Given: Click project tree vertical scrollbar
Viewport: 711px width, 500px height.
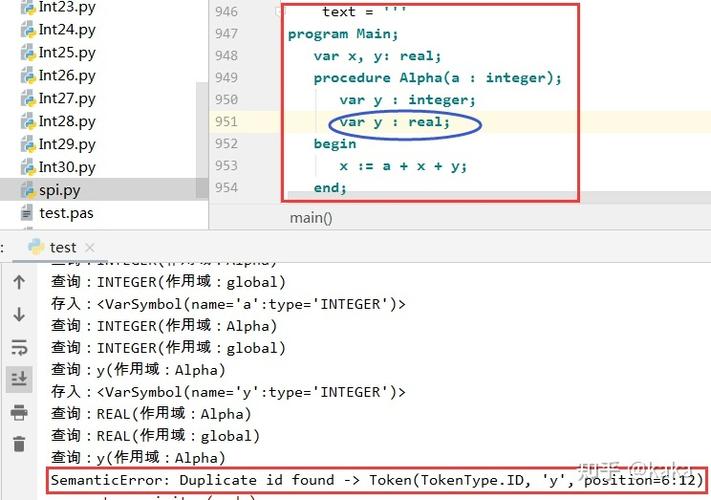Looking at the screenshot, I should click(202, 141).
